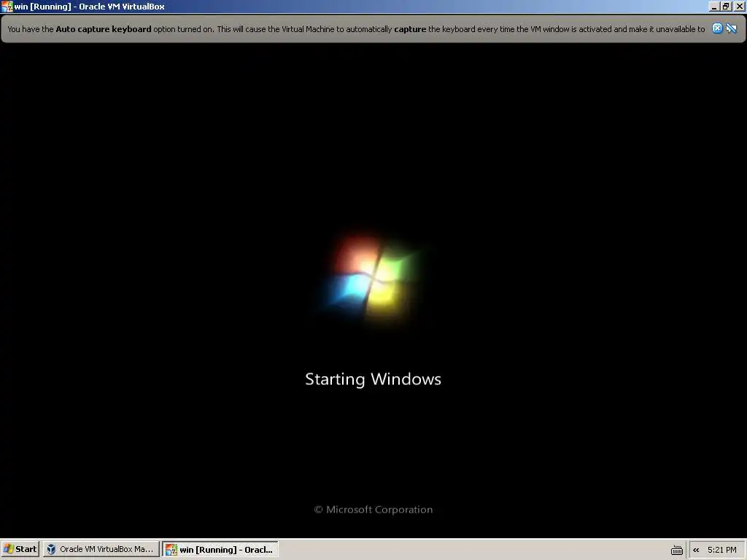Click the keyboard icon in system tray
The width and height of the screenshot is (747, 560).
tap(676, 550)
